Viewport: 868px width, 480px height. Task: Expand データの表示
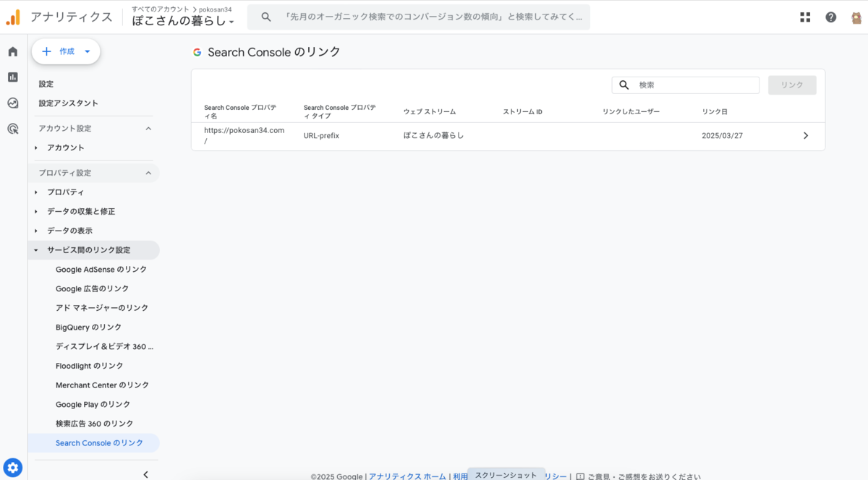(36, 231)
